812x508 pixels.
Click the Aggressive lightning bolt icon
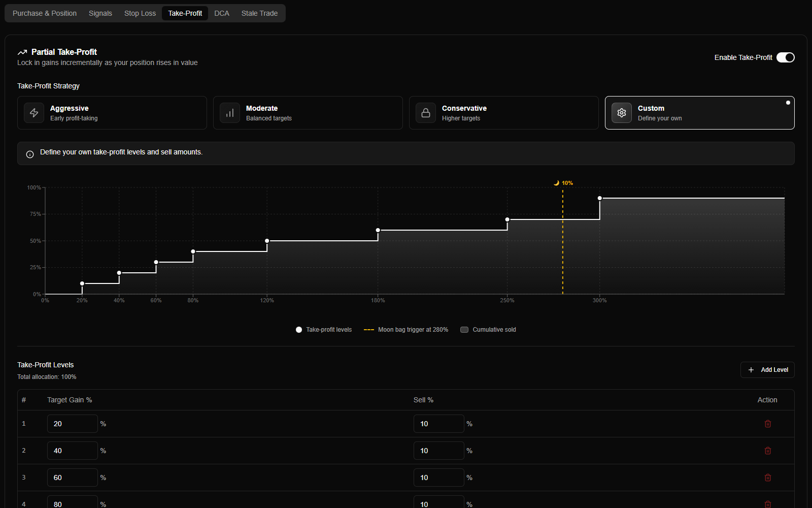34,113
